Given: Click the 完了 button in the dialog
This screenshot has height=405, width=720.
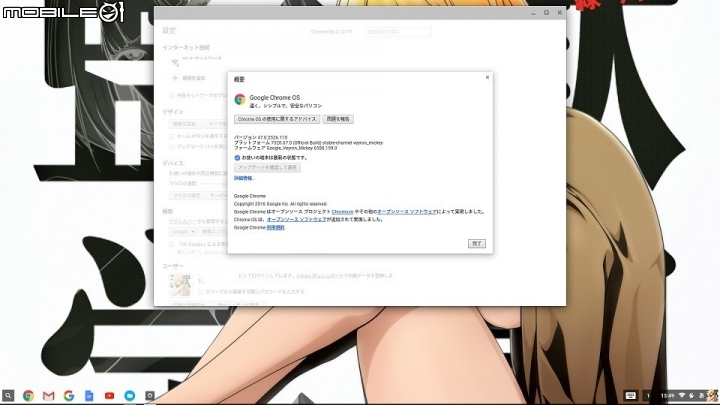Looking at the screenshot, I should [477, 243].
